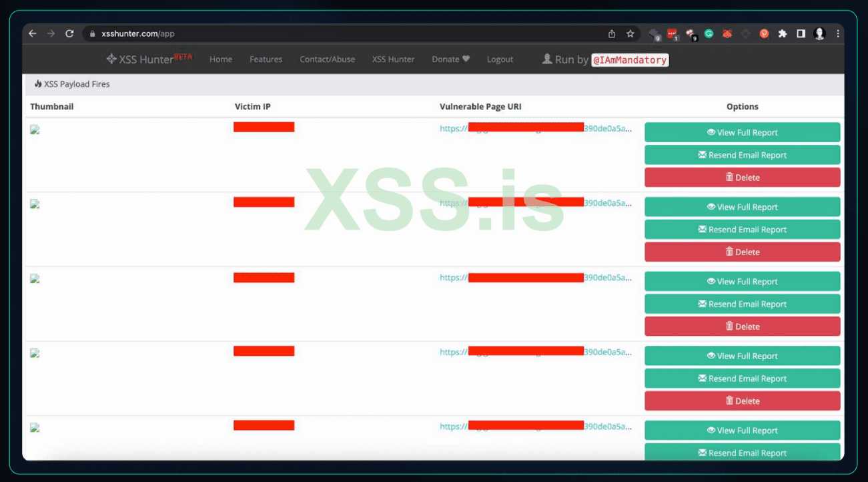Open the red extension with badge 1
This screenshot has width=868, height=482.
(673, 33)
